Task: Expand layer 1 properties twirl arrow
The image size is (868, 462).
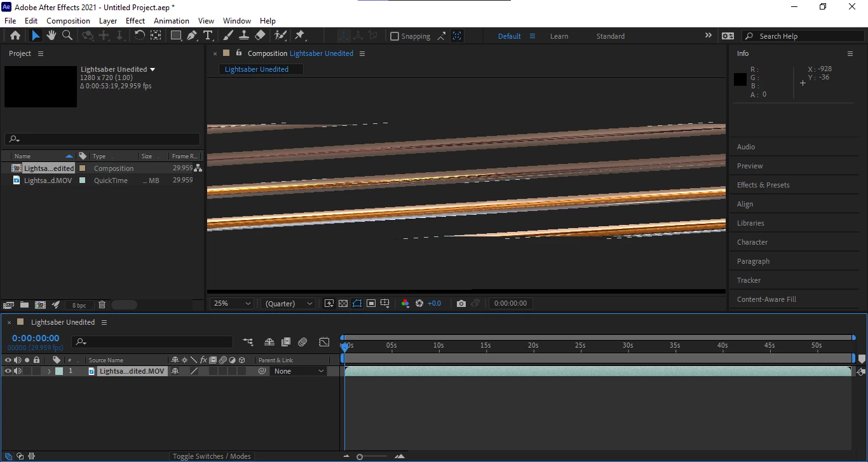Action: click(x=49, y=371)
